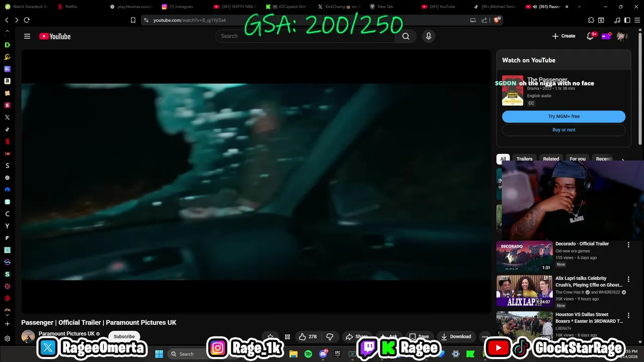Open the Windows Start menu

tap(159, 354)
